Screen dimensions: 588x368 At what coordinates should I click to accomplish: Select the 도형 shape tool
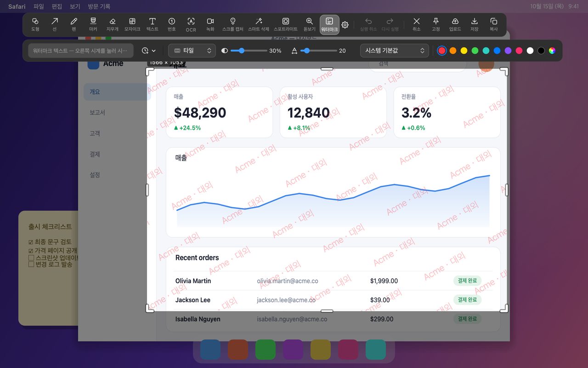point(35,24)
